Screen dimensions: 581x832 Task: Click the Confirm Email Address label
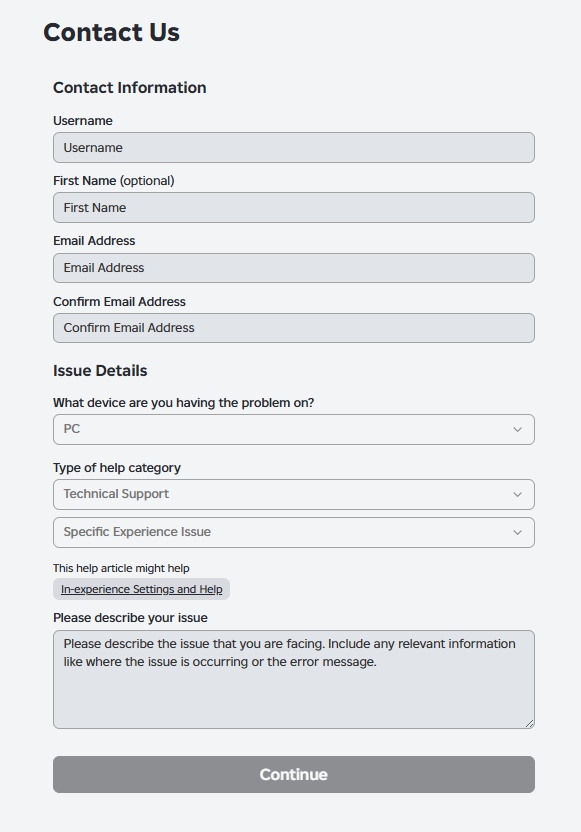point(119,301)
